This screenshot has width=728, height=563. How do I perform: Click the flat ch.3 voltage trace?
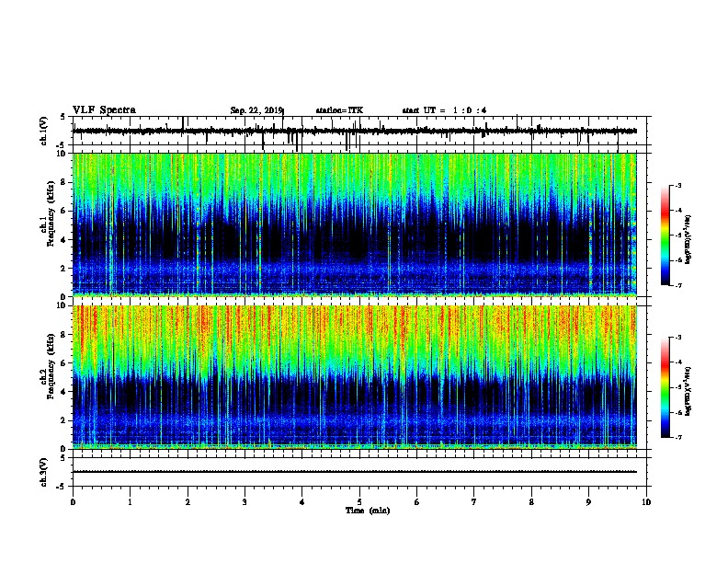click(x=354, y=472)
